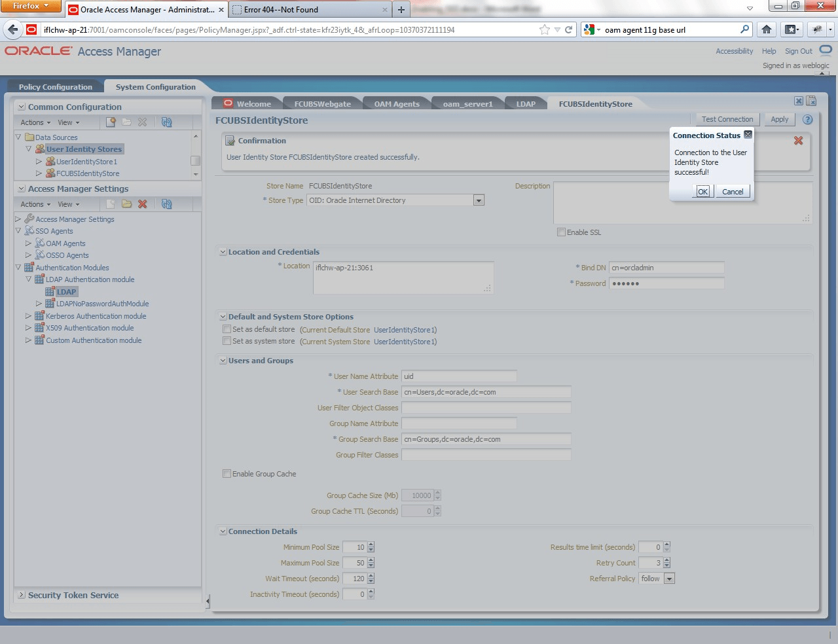This screenshot has width=838, height=644.
Task: Click the close current tab icon in the tab bar
Action: pyautogui.click(x=799, y=101)
